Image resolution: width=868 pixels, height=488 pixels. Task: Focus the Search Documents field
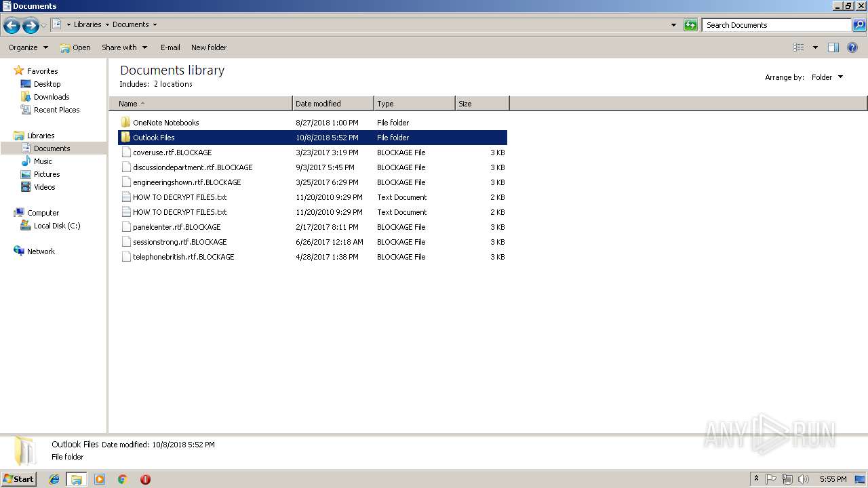(776, 25)
